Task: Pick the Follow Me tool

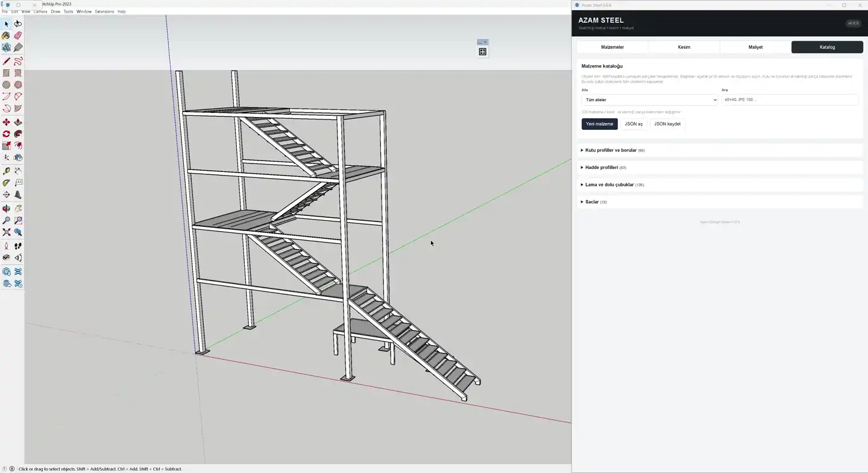Action: tap(18, 134)
